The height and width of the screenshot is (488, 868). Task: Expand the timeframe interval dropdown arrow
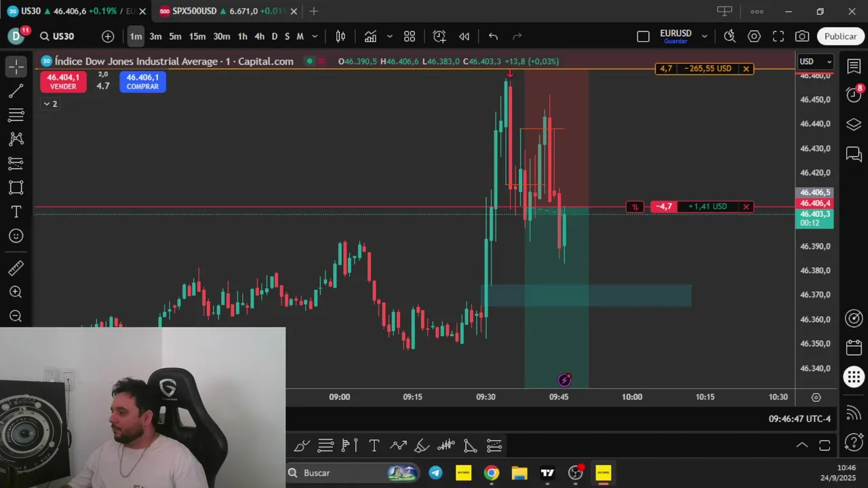click(x=315, y=37)
